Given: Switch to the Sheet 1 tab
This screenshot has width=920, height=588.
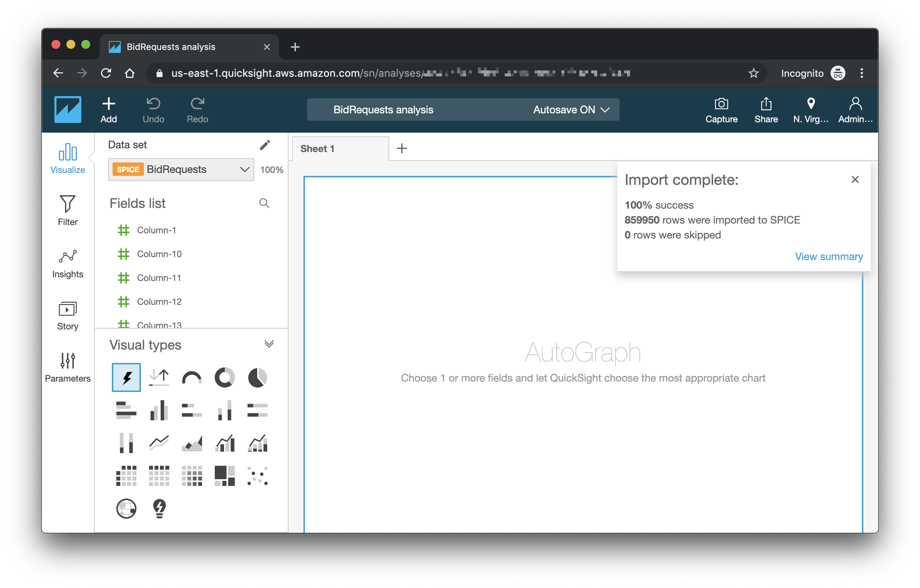Looking at the screenshot, I should (318, 149).
